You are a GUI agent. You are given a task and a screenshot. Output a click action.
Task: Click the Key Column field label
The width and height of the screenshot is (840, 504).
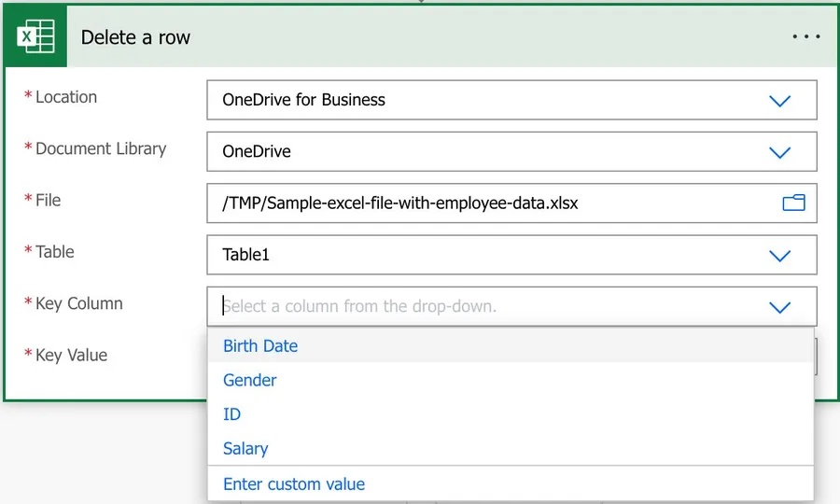point(78,304)
